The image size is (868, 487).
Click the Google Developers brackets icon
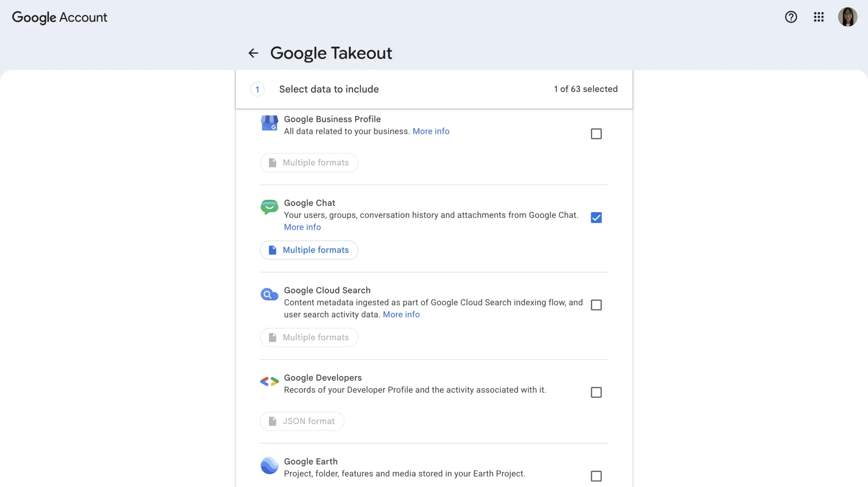[x=269, y=382]
